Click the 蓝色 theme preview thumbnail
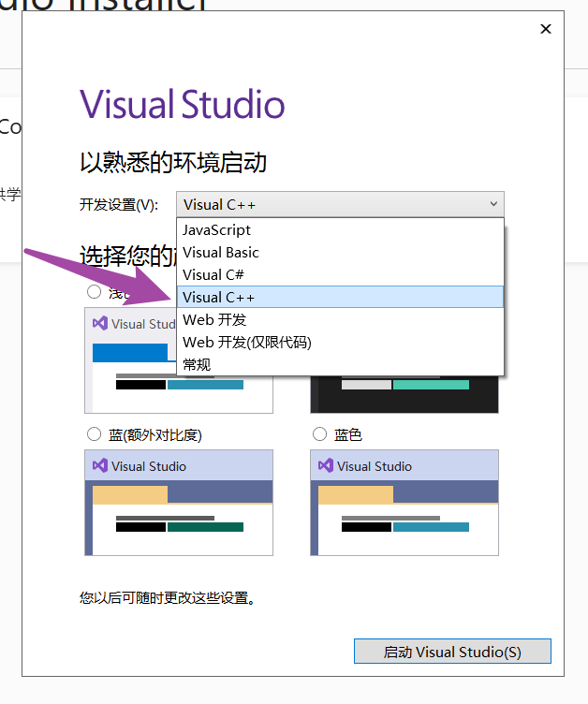 [404, 503]
